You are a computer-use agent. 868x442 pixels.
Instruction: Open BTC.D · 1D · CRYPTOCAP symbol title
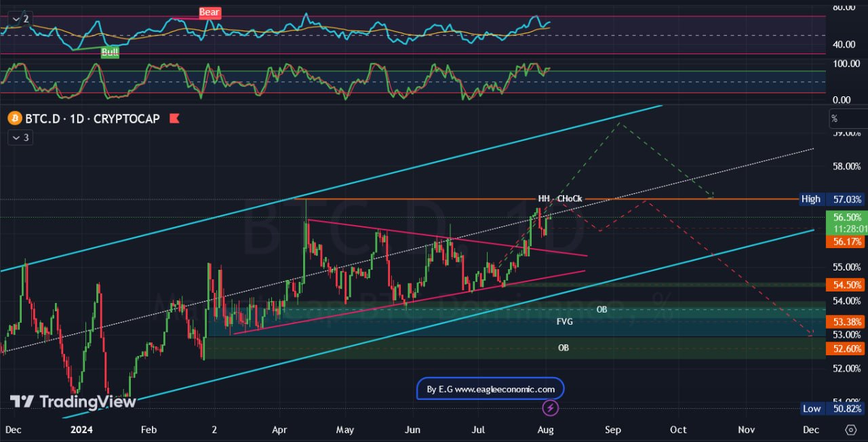tap(92, 119)
